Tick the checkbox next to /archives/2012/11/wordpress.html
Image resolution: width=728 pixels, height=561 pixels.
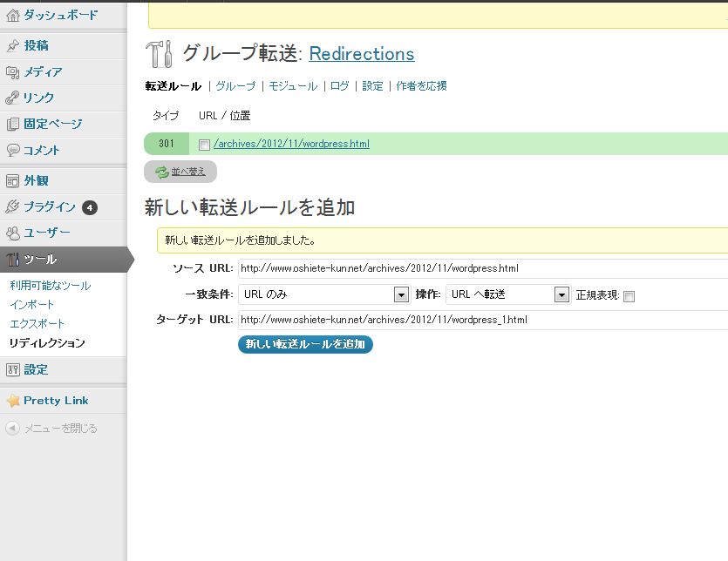click(204, 145)
